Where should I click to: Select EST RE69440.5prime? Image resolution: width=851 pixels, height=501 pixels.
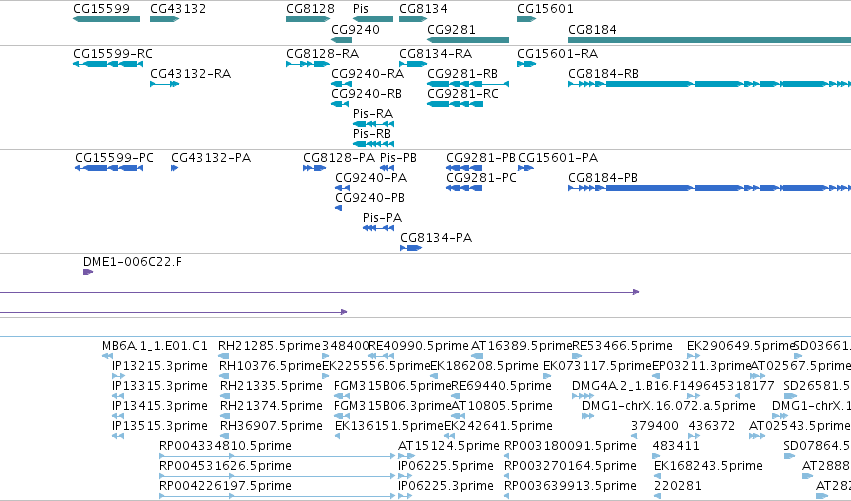(x=457, y=396)
